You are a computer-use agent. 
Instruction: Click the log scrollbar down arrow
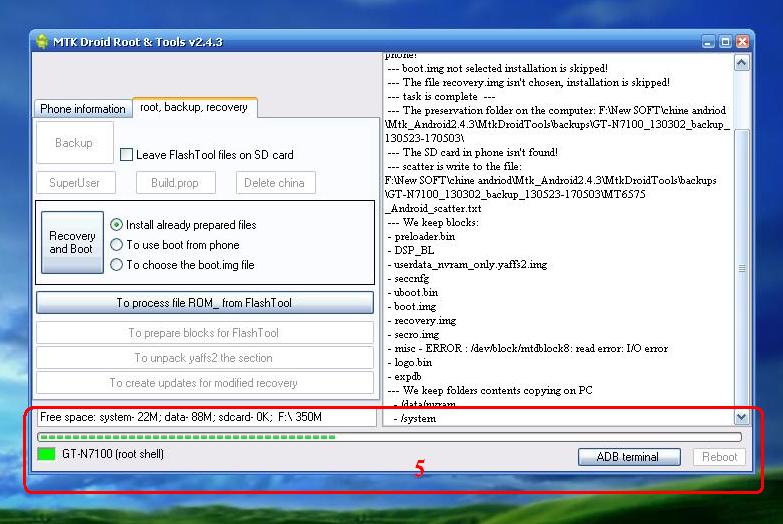pos(742,417)
